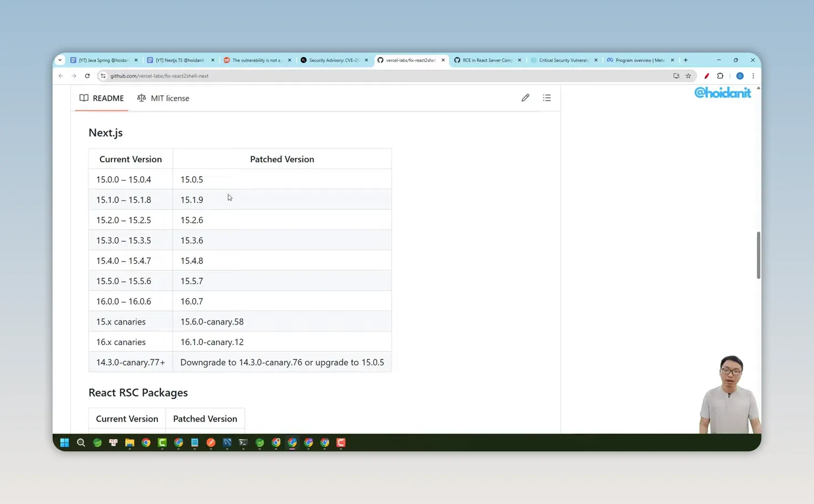Viewport: 814px width, 504px height.
Task: Close the Nextjs TS tab
Action: point(213,60)
